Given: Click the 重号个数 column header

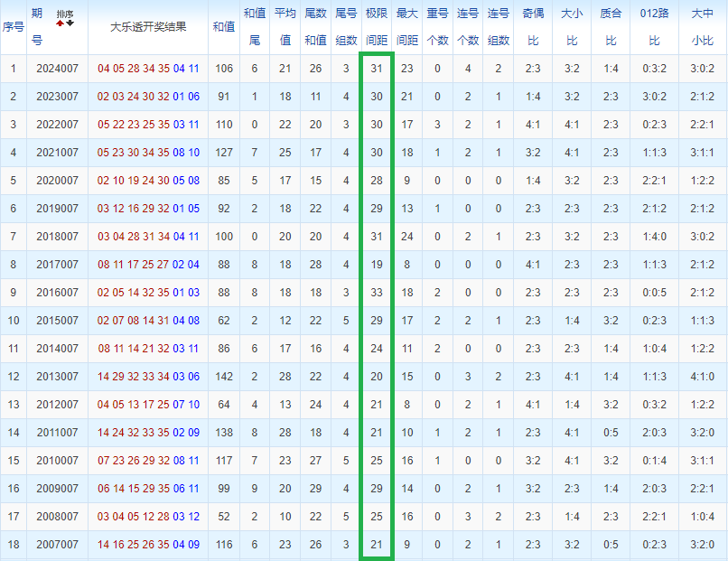Looking at the screenshot, I should (437, 27).
